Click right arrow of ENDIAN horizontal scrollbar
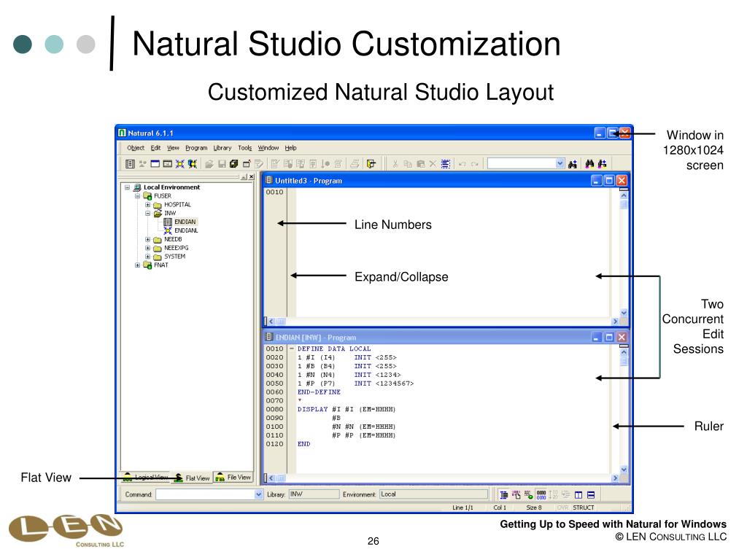 pyautogui.click(x=615, y=478)
